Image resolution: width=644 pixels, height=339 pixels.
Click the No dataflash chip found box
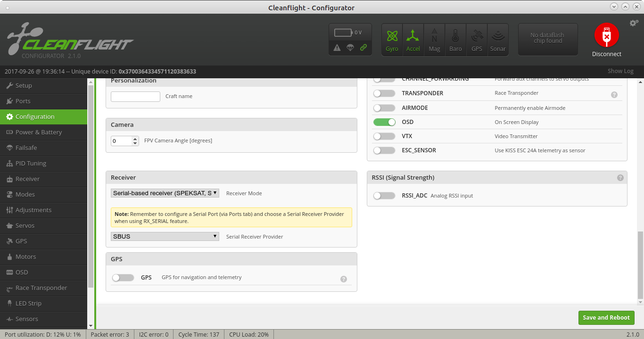pos(547,40)
